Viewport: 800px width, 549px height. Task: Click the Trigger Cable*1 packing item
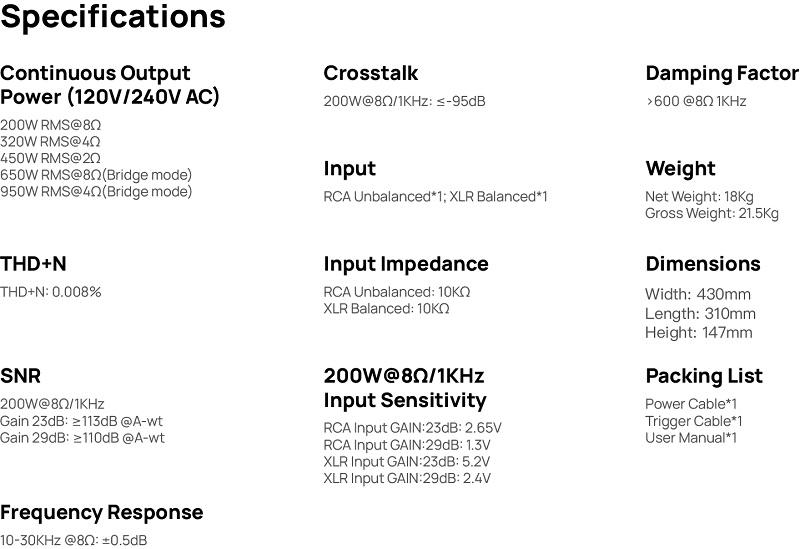point(694,421)
